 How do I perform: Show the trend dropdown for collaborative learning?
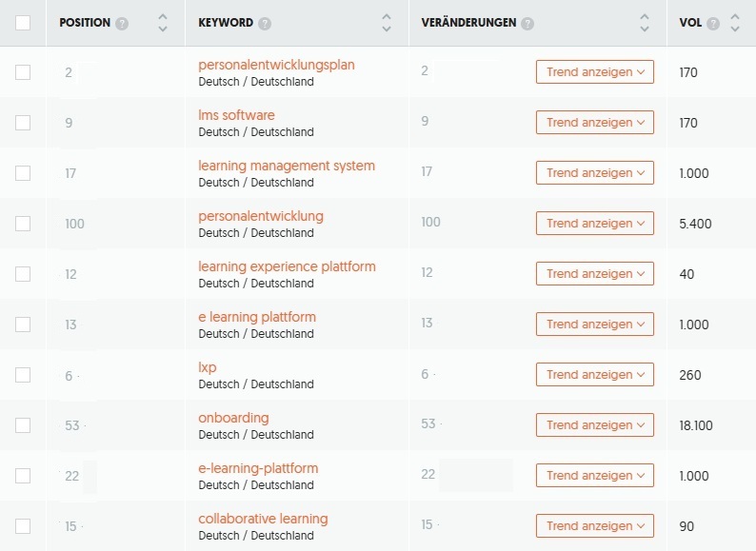tap(595, 526)
